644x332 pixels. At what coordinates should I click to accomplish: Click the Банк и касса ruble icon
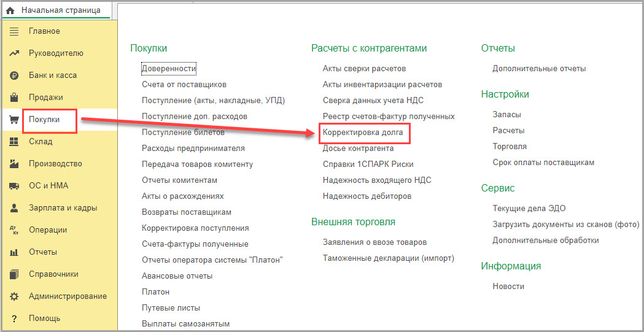tap(14, 75)
